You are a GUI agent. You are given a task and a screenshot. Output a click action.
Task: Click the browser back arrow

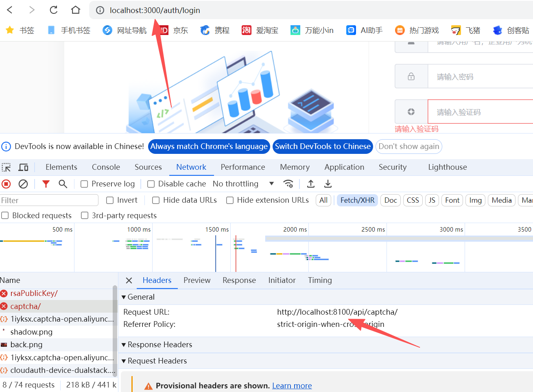tap(10, 10)
